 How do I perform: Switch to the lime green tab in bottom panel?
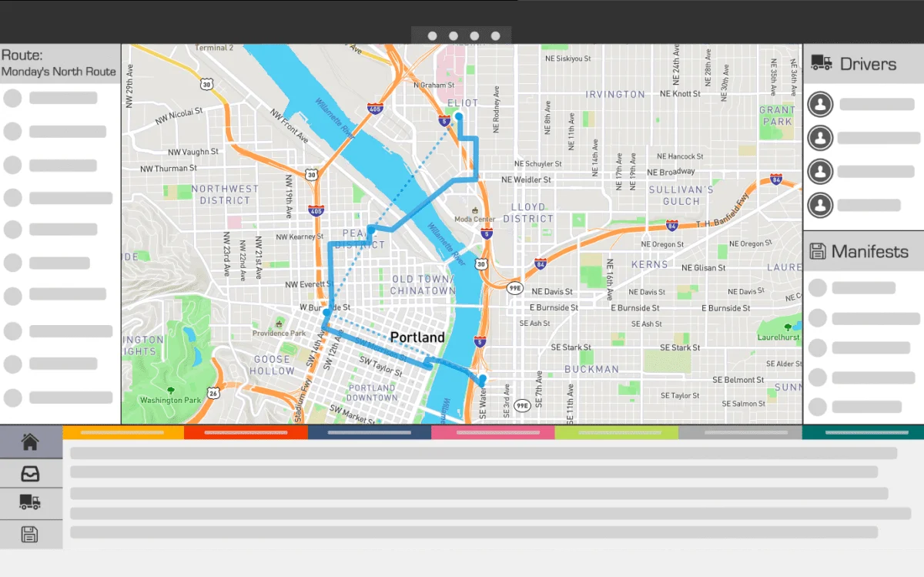tap(616, 432)
